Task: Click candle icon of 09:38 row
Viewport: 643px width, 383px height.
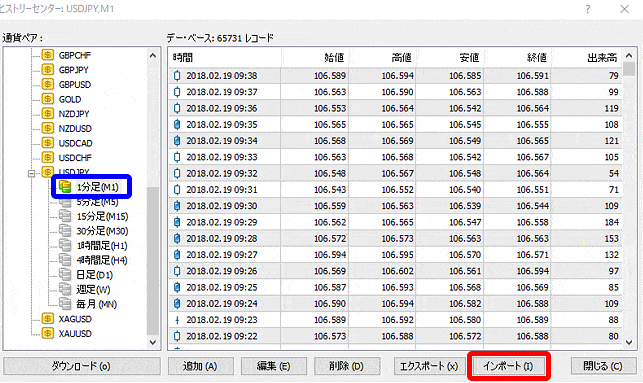Action: tap(177, 75)
